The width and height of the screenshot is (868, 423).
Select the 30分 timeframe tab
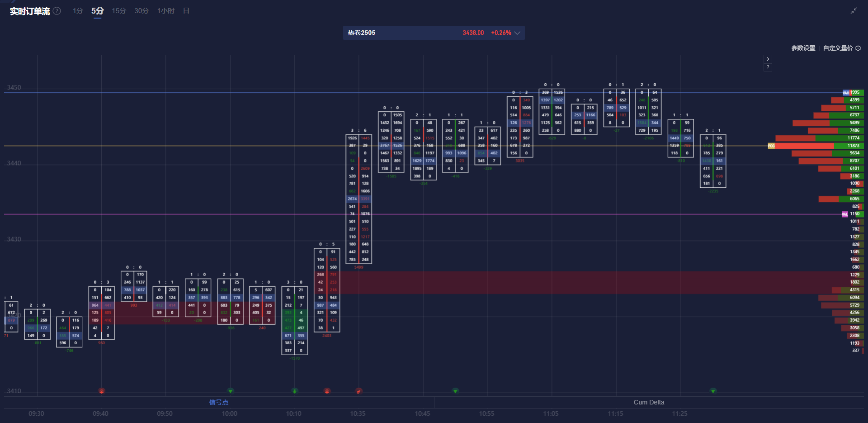[x=142, y=11]
